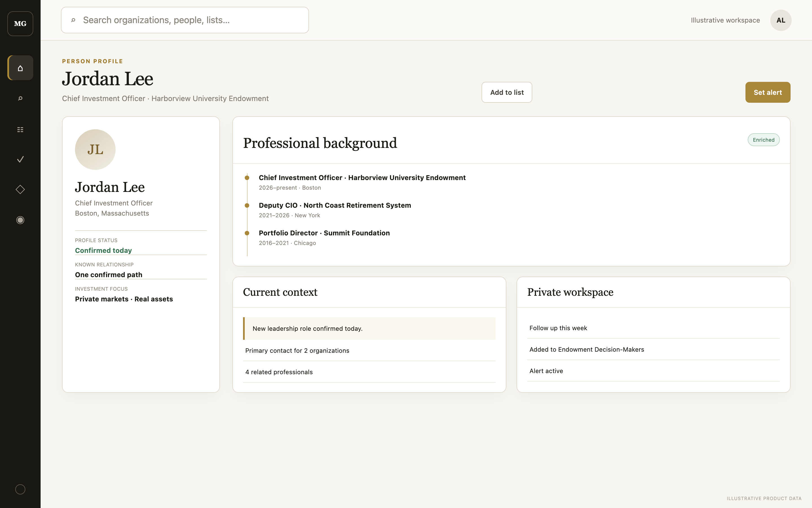The image size is (812, 508).
Task: Click the Enriched badge
Action: click(763, 140)
